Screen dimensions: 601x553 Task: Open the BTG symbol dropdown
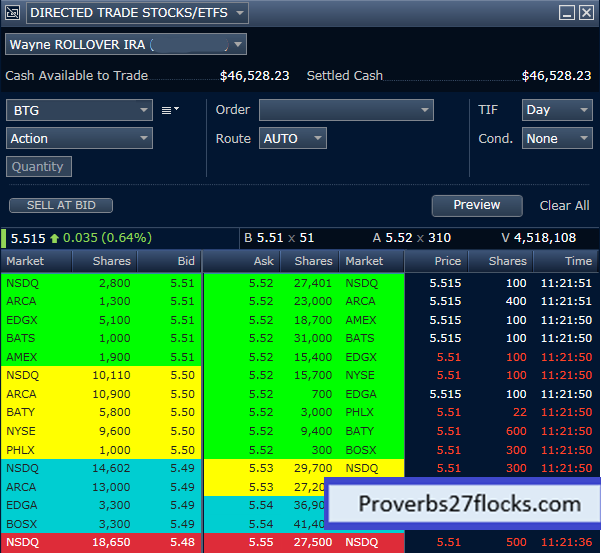click(141, 110)
